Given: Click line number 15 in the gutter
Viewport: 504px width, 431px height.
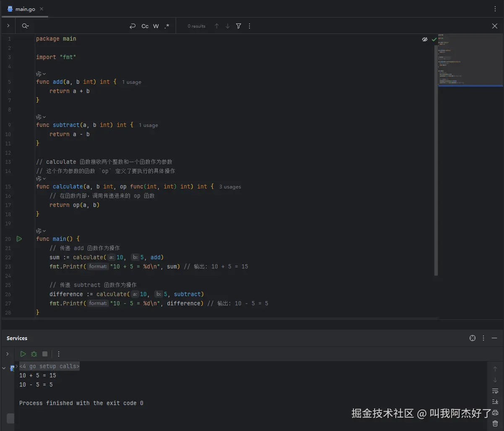Looking at the screenshot, I should [8, 187].
